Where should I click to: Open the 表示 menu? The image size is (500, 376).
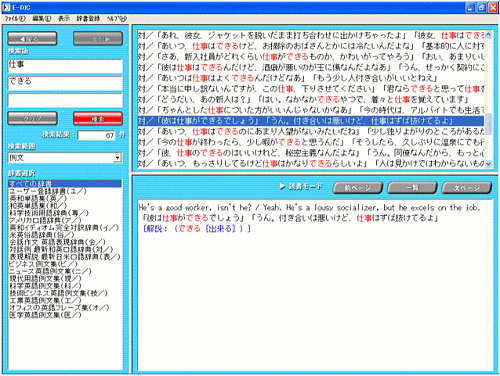(x=64, y=19)
